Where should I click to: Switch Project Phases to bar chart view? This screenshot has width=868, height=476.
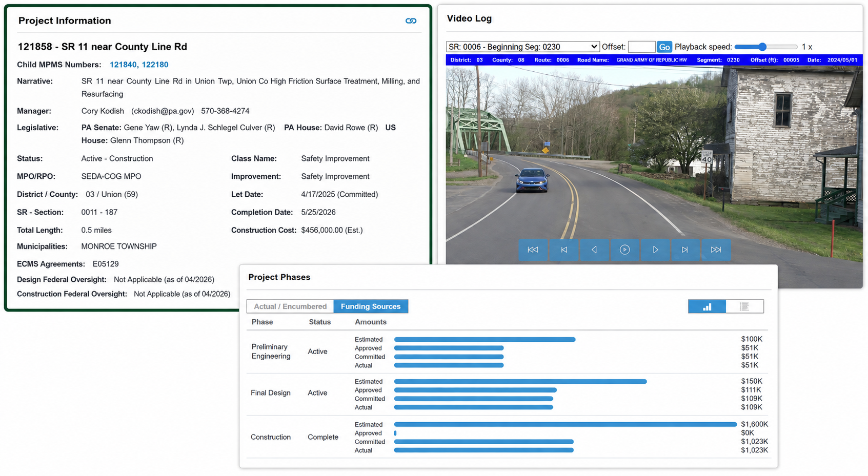[x=707, y=306]
